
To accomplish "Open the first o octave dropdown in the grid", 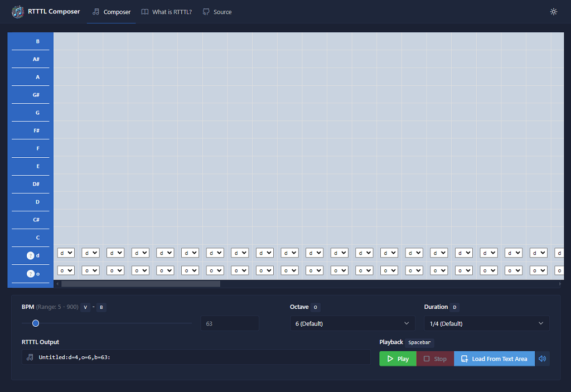I will point(66,270).
